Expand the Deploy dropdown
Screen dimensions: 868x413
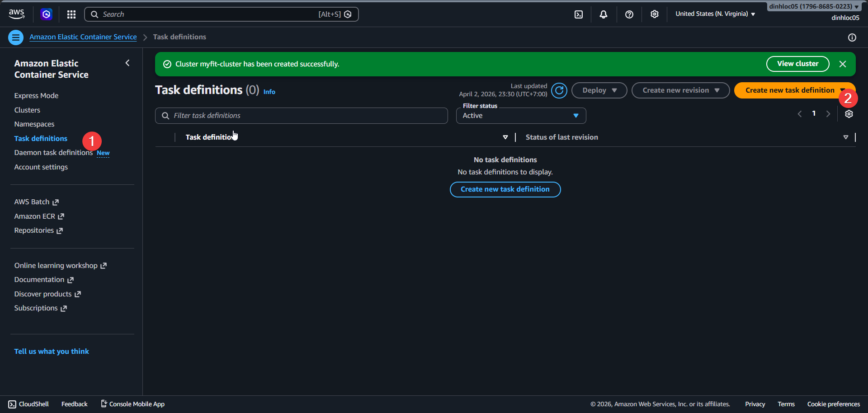pyautogui.click(x=599, y=90)
